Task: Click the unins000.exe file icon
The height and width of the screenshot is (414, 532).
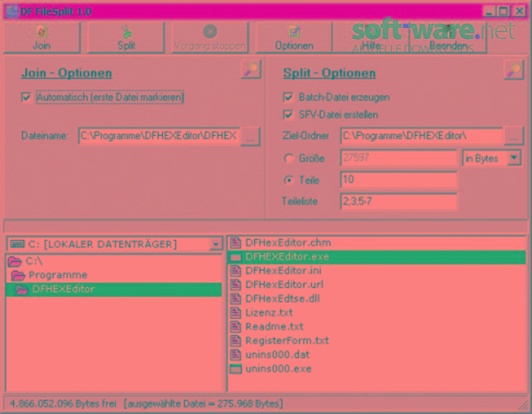Action: 236,368
